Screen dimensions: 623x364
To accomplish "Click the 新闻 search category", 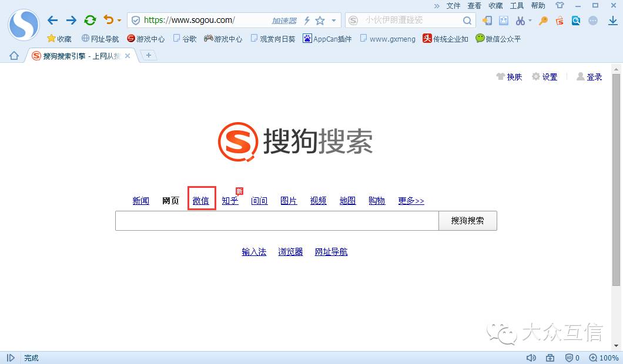I will [140, 200].
